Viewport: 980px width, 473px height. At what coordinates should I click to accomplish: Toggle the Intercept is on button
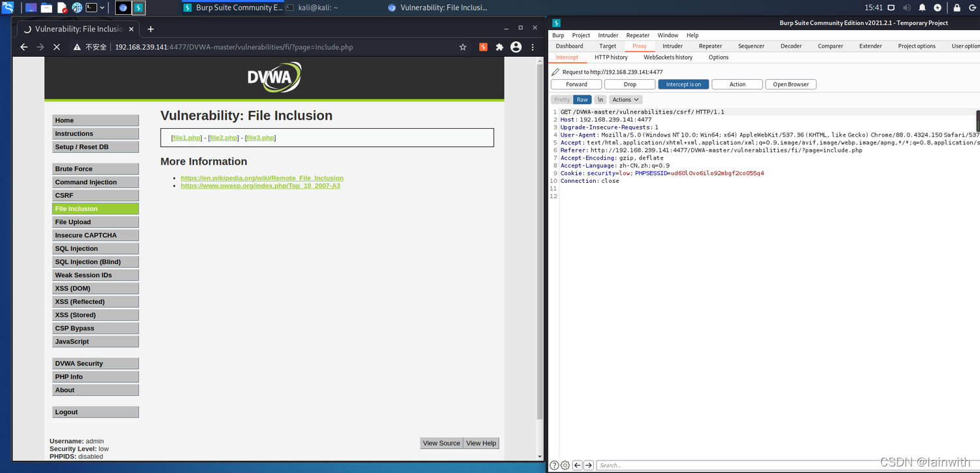[683, 84]
